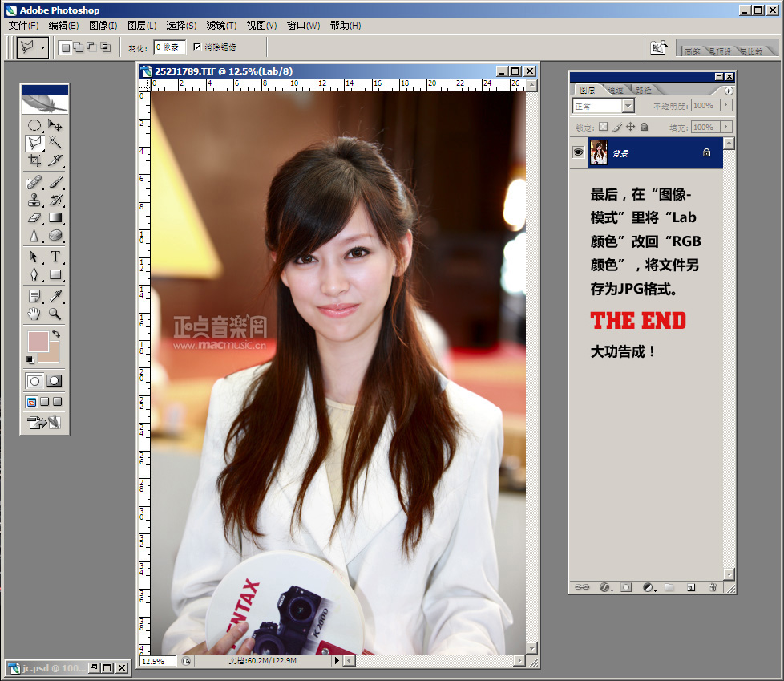Viewport: 784px width, 681px height.
Task: Choose the Zoom magnifier tool
Action: coord(55,314)
